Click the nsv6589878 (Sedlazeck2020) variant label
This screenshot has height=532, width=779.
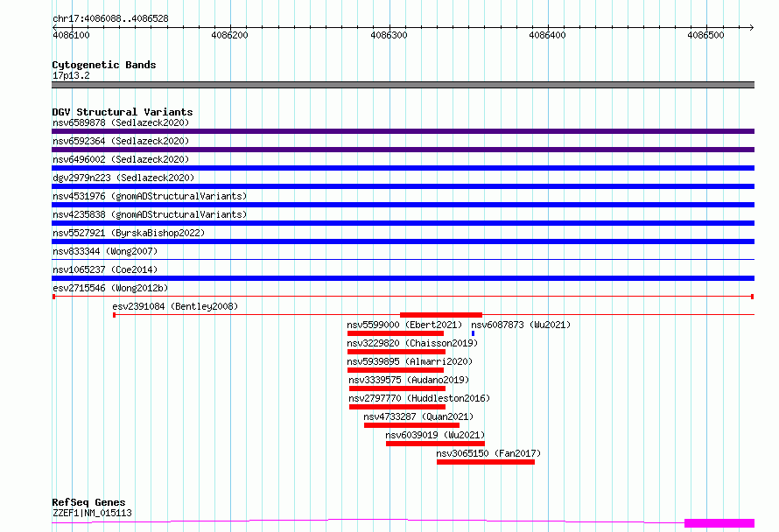121,122
